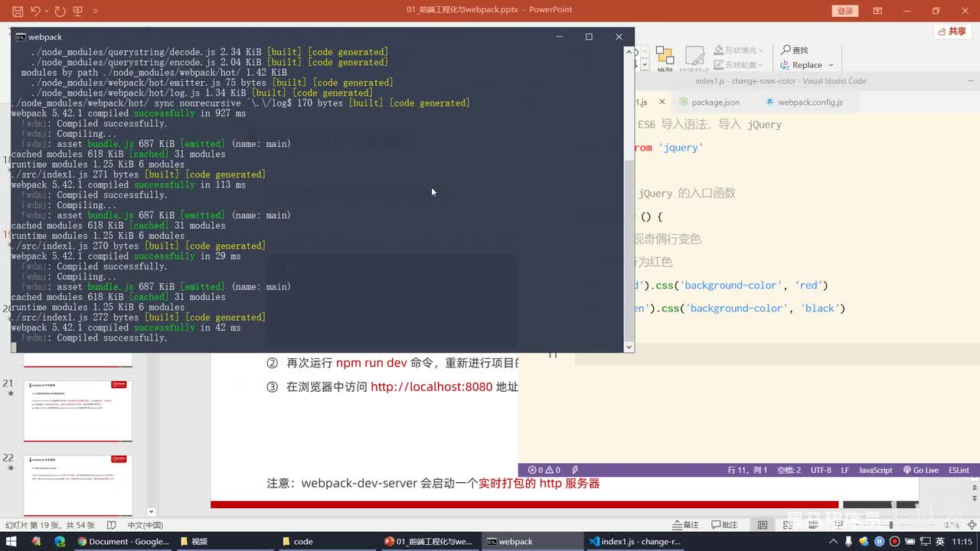Undo last action in PowerPoint toolbar
Screen dimensions: 980x551
tap(36, 11)
